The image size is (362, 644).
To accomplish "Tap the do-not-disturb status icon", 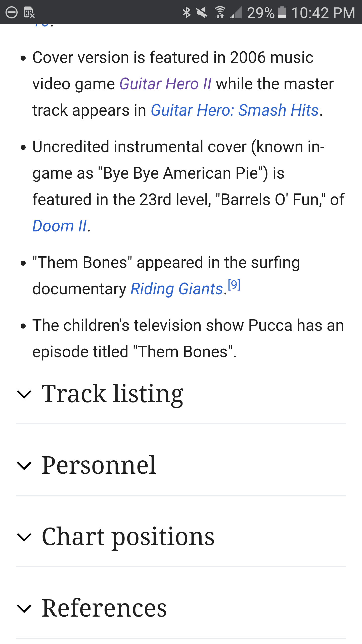I will click(12, 13).
